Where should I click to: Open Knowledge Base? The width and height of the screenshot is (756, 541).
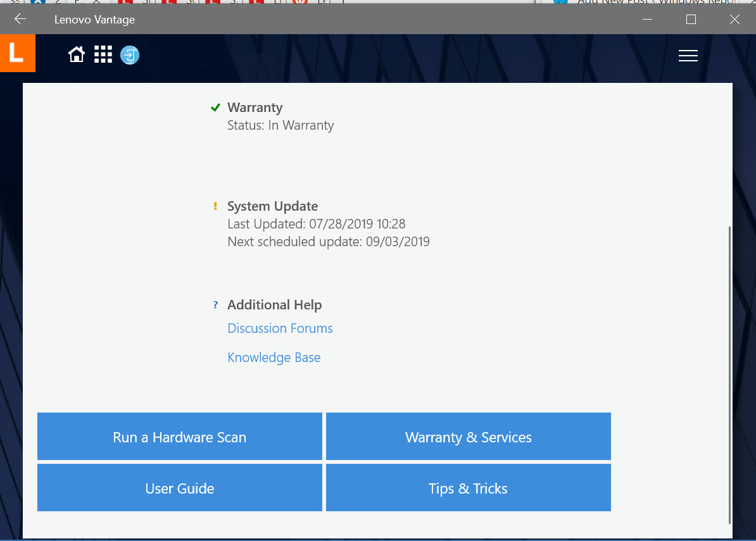[x=274, y=358]
